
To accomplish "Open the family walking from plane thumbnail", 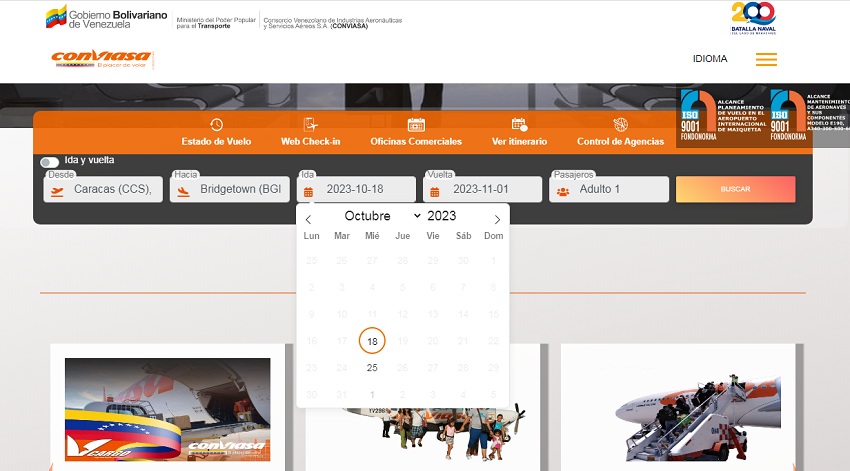I will [x=434, y=433].
